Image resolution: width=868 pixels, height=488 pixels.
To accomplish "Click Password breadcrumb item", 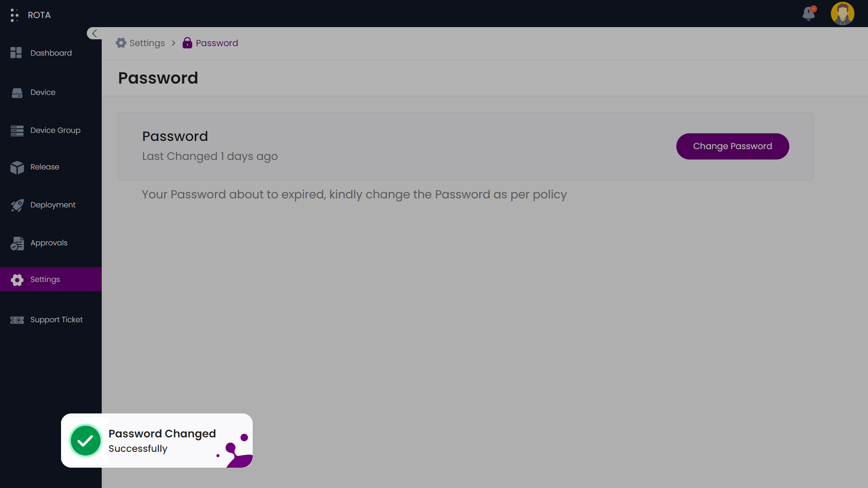I will (x=217, y=43).
